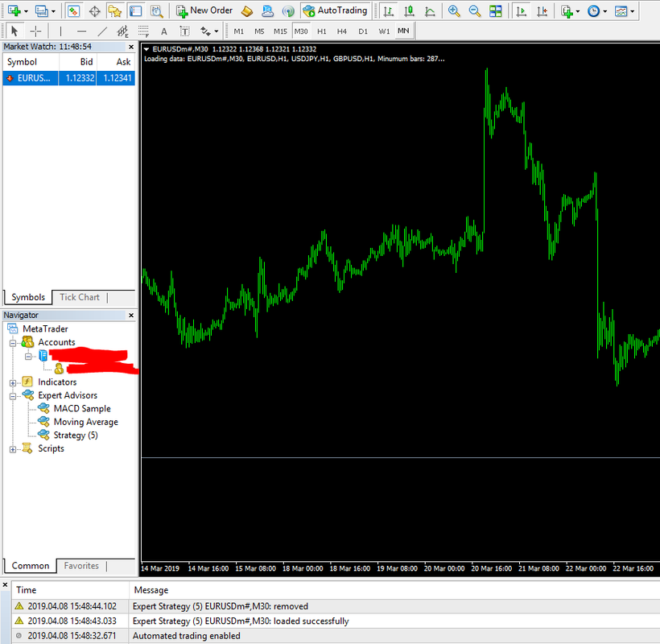Select the Horizontal Line tool

point(81,31)
